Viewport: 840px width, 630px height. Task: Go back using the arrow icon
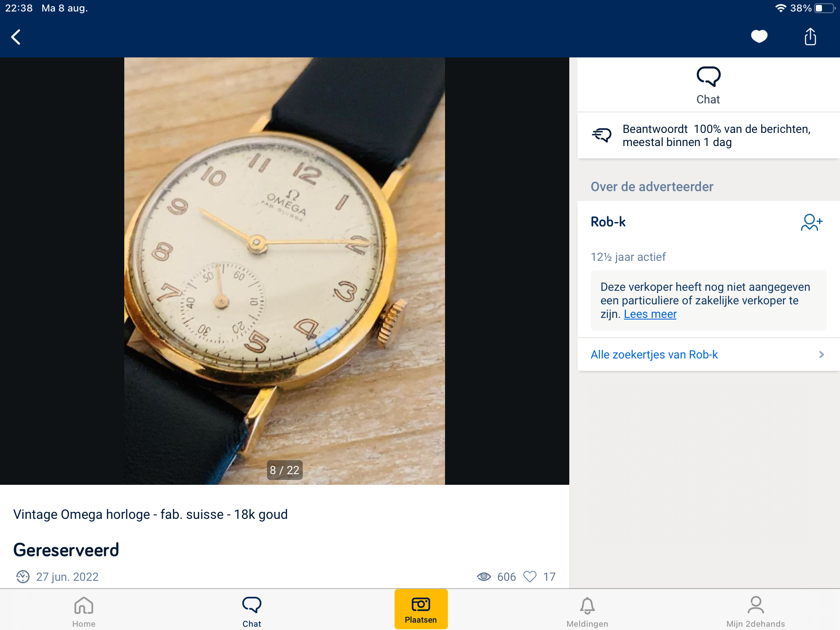coord(16,37)
